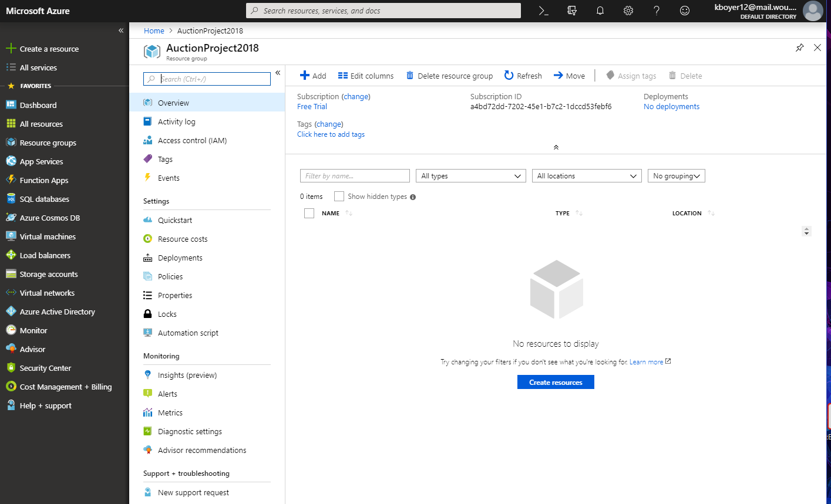Open the All locations dropdown

tap(587, 176)
